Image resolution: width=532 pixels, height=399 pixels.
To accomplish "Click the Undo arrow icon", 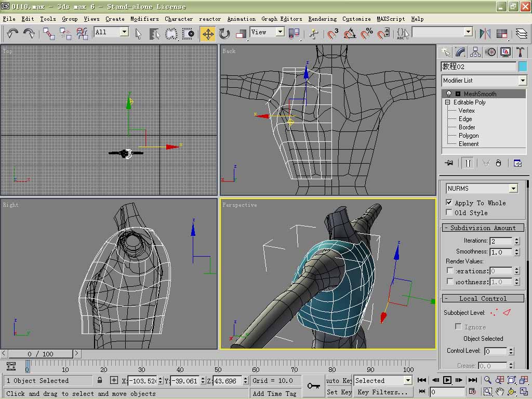I will click(x=12, y=33).
